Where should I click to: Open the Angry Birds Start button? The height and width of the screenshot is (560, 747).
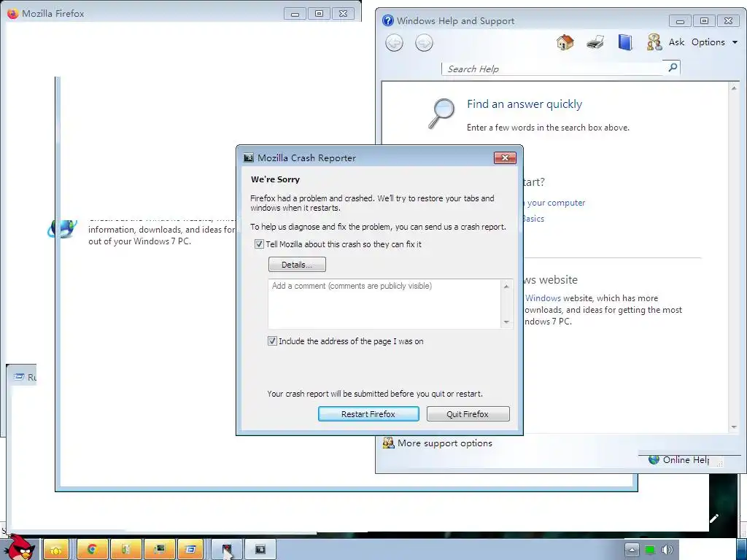pos(19,547)
